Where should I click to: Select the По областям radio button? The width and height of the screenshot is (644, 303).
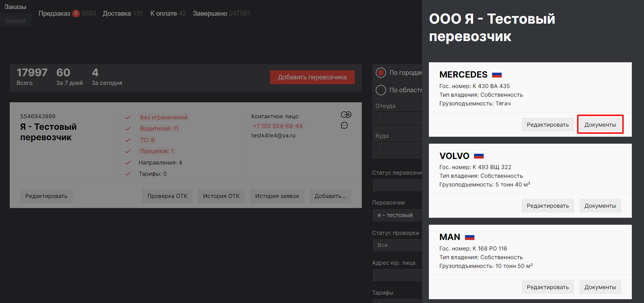[381, 90]
